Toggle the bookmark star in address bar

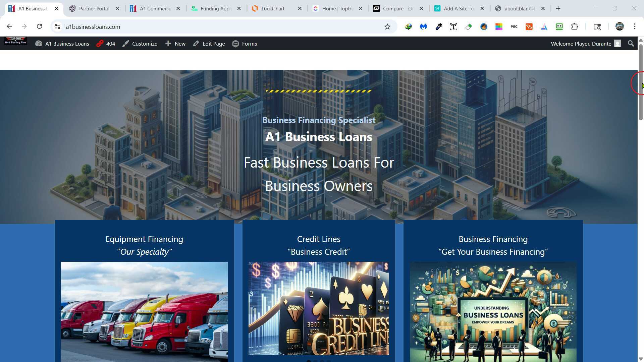pyautogui.click(x=387, y=26)
